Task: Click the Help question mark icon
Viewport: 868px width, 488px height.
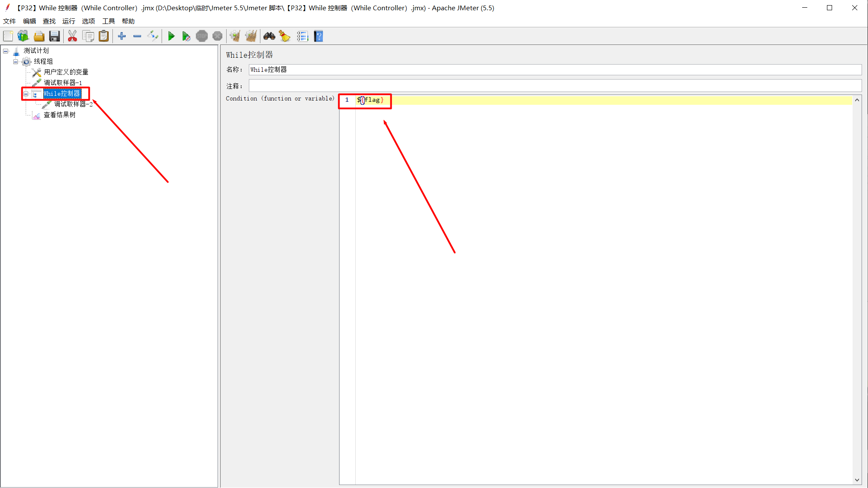Action: pos(319,36)
